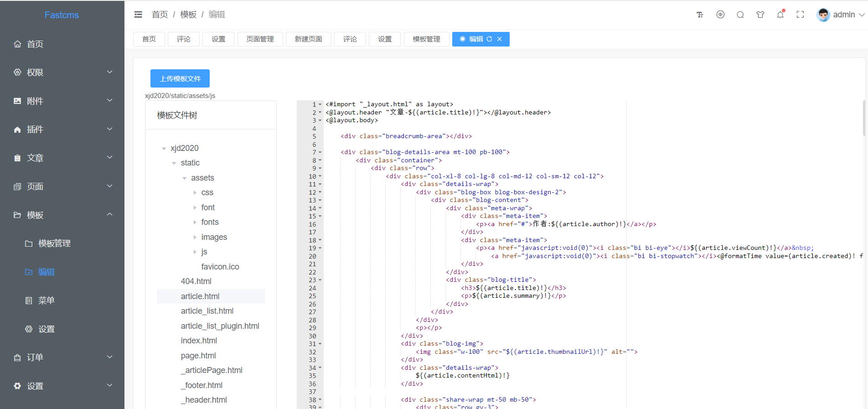Viewport: 868px width, 409px height.
Task: Collapse the xjd2020 tree node
Action: click(x=164, y=149)
